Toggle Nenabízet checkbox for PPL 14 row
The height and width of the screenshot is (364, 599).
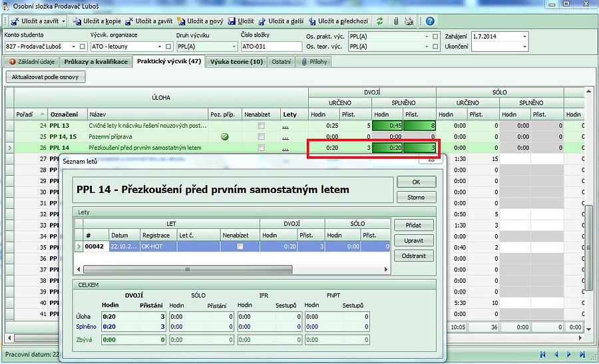[x=261, y=148]
